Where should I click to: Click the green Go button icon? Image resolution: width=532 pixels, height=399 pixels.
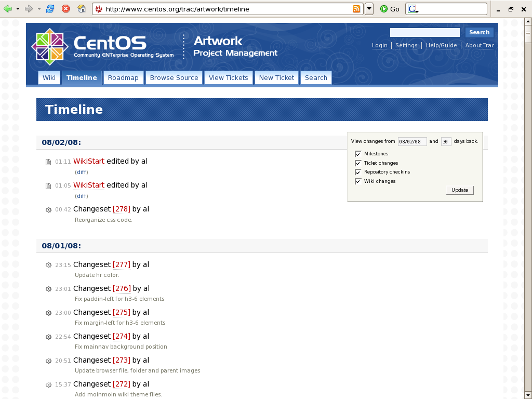coord(384,9)
